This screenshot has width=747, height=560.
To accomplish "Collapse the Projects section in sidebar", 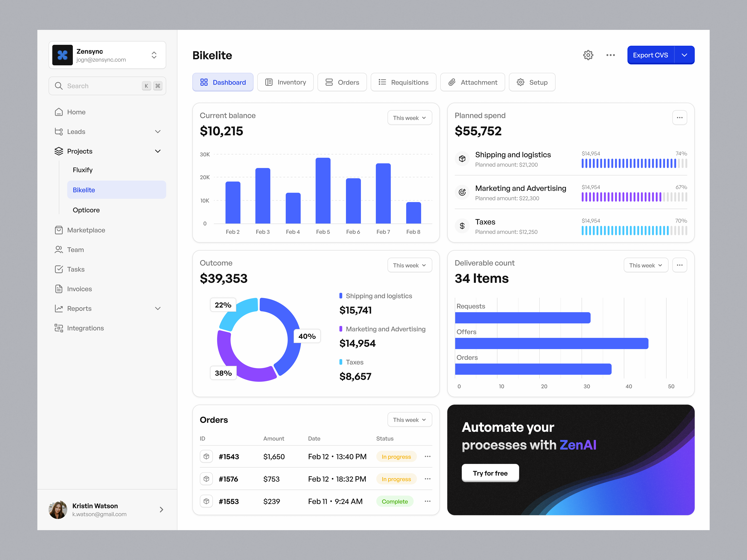I will 158,151.
